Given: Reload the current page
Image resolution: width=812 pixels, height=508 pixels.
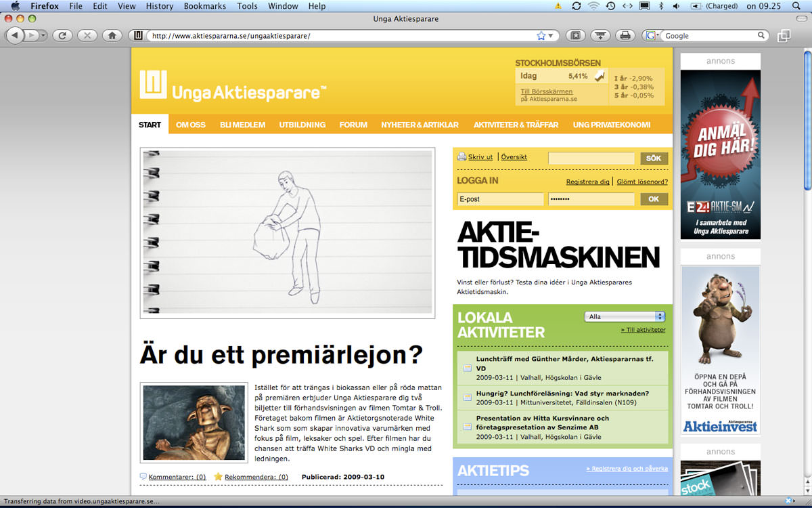Looking at the screenshot, I should tap(62, 35).
